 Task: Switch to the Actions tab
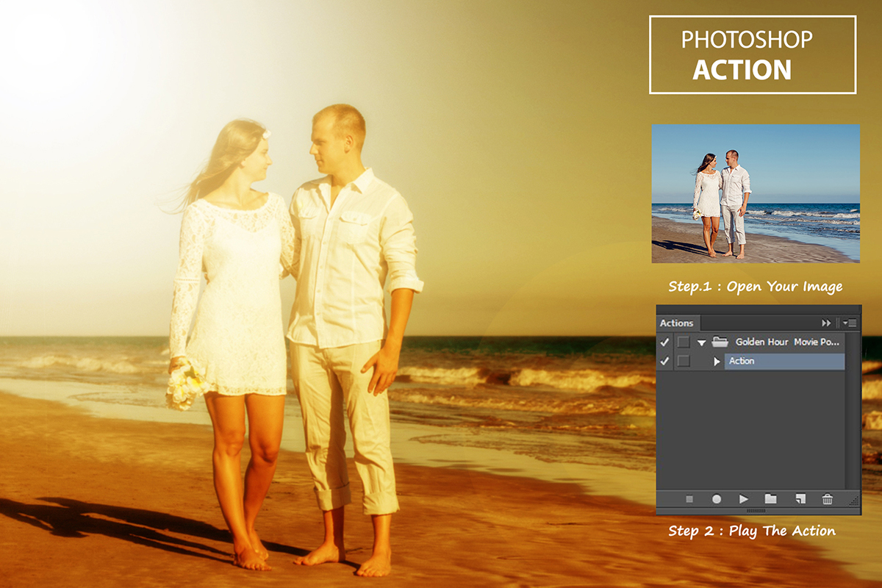click(x=677, y=323)
